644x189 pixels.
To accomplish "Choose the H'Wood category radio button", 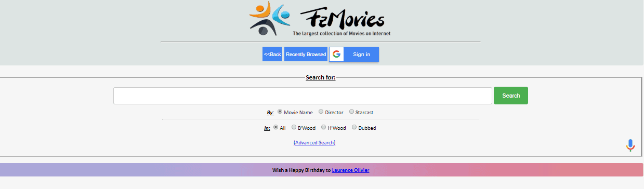I will pos(324,127).
